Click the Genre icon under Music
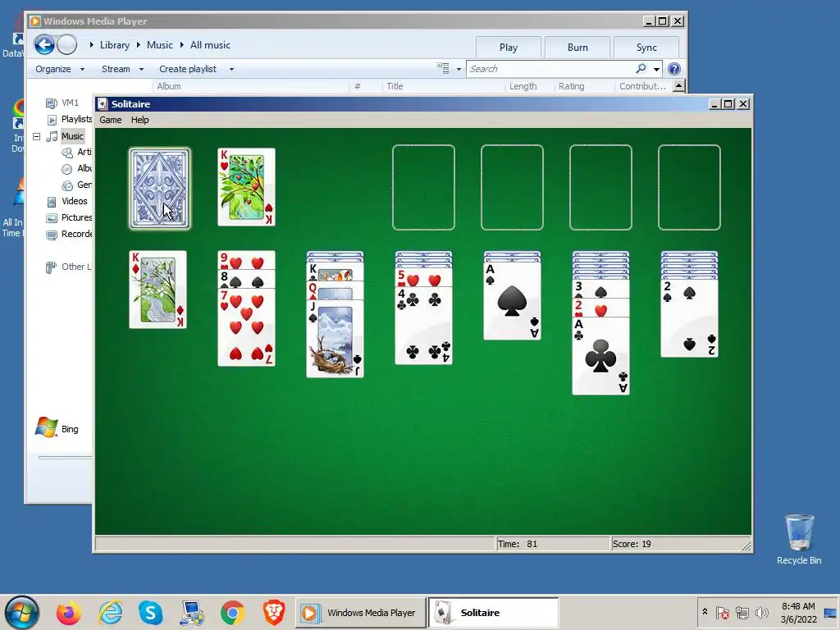This screenshot has width=840, height=630. pyautogui.click(x=67, y=186)
